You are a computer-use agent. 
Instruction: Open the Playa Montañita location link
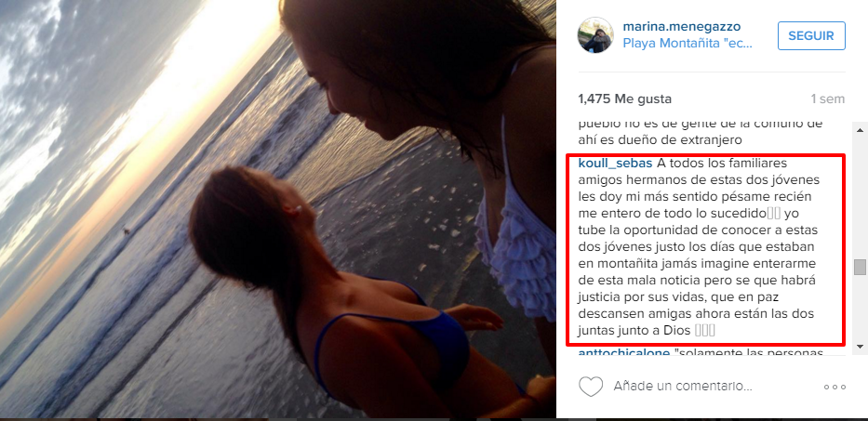click(688, 43)
